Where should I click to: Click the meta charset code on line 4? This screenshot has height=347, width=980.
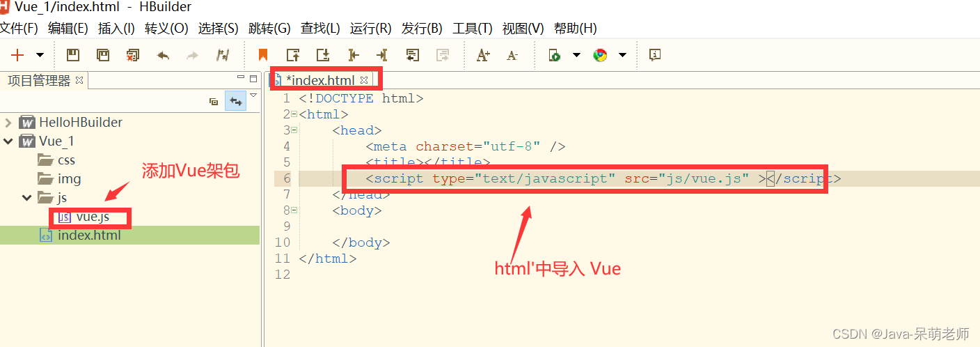[x=466, y=146]
